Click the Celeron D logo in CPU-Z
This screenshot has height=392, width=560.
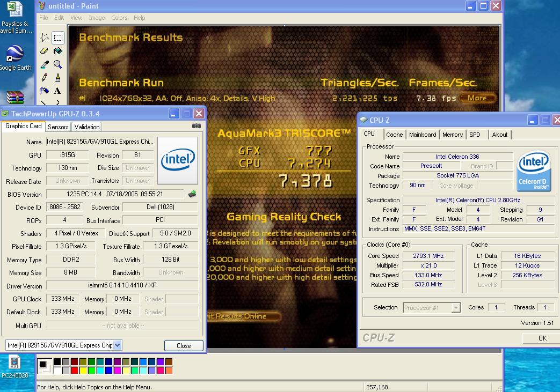tap(534, 171)
